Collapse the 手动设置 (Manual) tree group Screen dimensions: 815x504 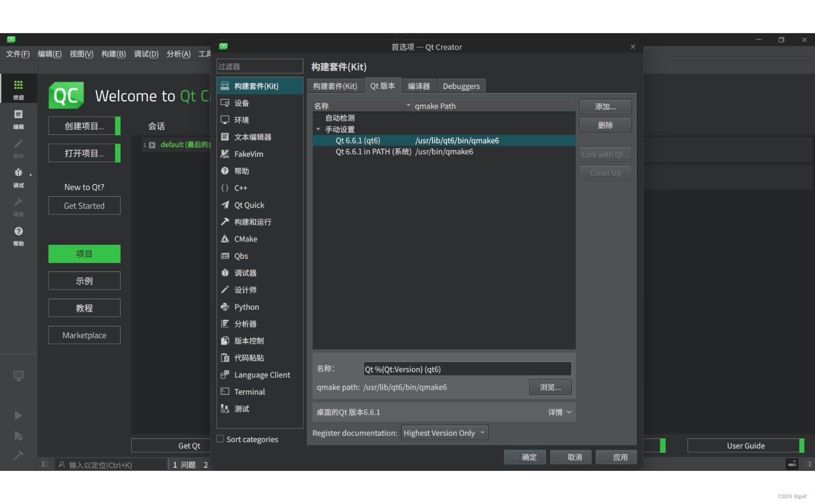tap(318, 130)
